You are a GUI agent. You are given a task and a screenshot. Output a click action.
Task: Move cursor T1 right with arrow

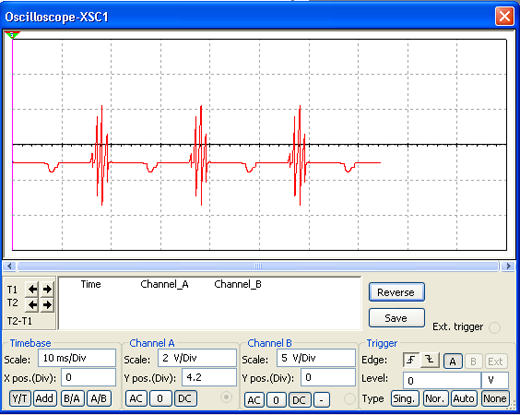[x=47, y=289]
